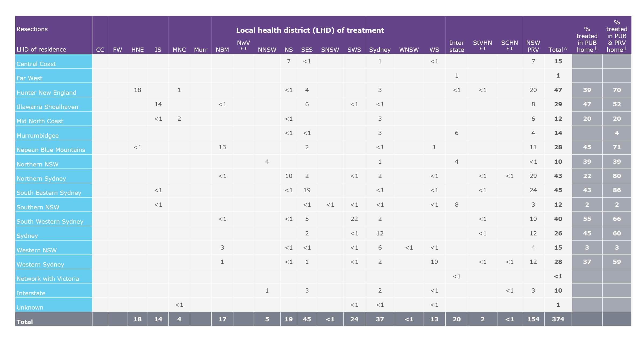644x349 pixels.
Task: Click the SES total value 45
Action: coord(307,319)
